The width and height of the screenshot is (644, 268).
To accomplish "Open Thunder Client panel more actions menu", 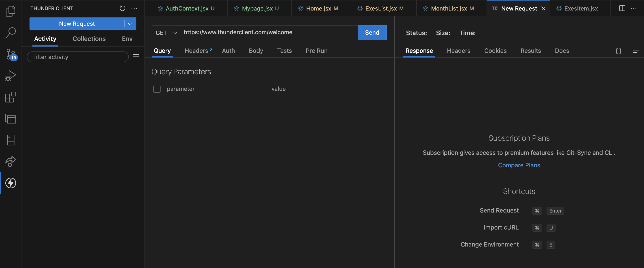I will click(134, 8).
